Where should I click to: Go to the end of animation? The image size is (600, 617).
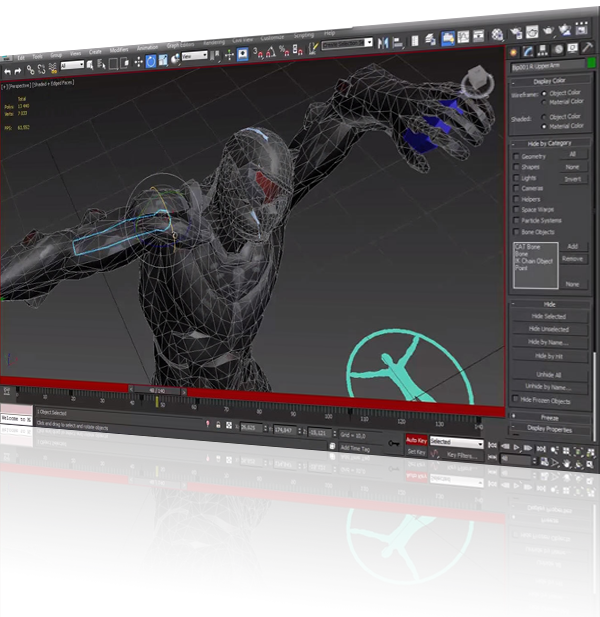pyautogui.click(x=541, y=449)
